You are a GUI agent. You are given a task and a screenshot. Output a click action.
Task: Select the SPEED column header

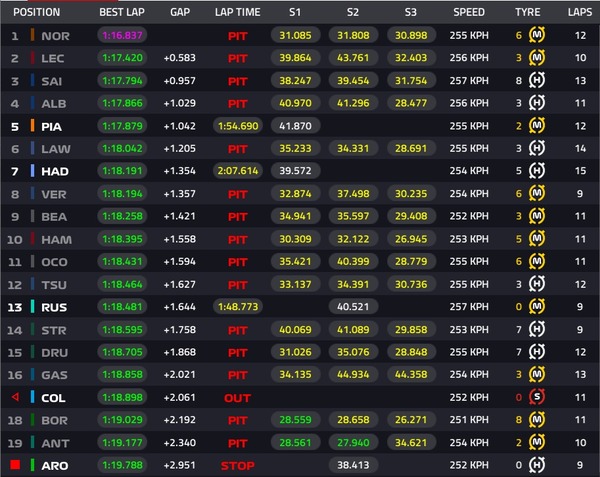pyautogui.click(x=468, y=12)
